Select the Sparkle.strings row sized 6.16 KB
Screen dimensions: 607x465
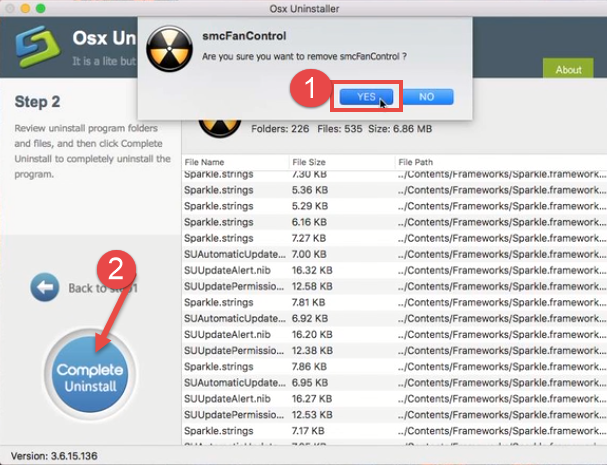(394, 222)
